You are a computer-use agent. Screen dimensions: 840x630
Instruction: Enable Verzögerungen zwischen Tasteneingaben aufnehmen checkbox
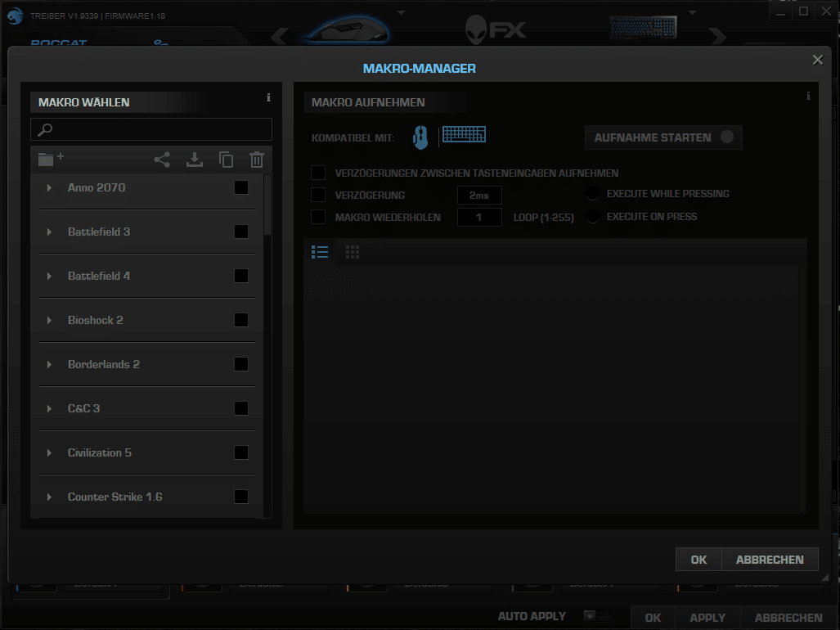318,173
